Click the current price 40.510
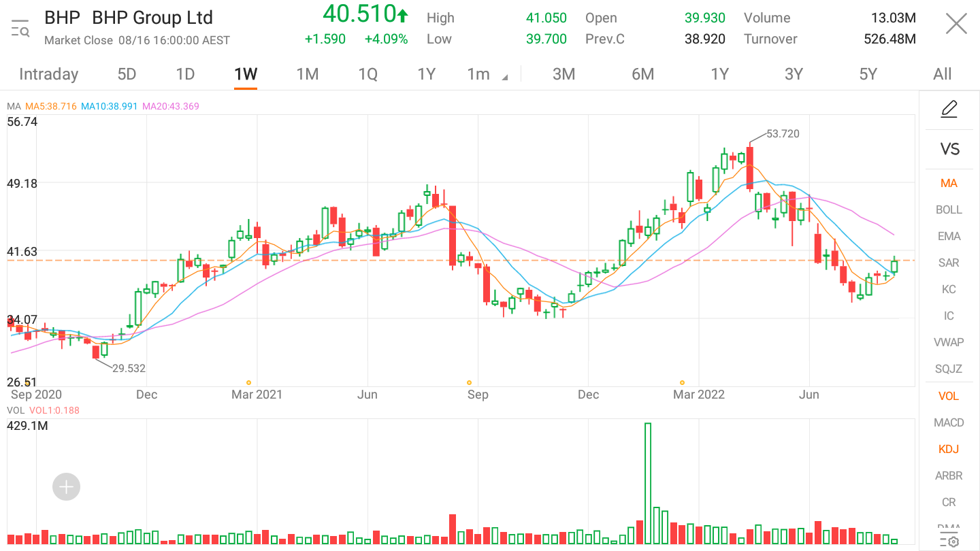 359,14
